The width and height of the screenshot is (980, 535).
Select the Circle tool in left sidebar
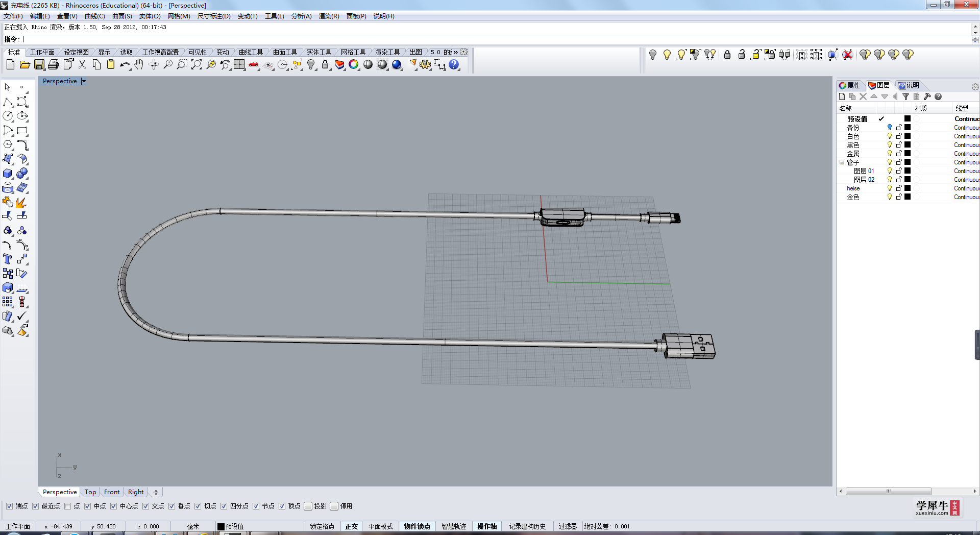pos(8,116)
